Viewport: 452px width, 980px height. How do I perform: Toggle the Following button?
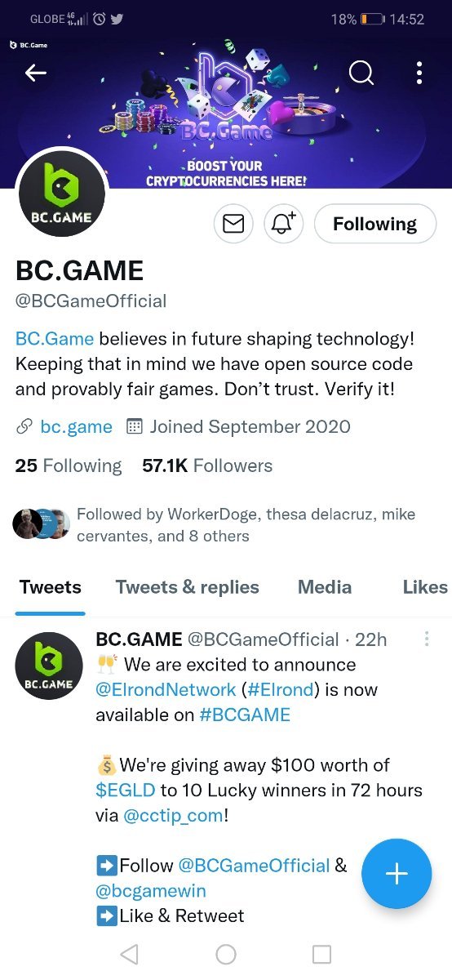[x=374, y=224]
